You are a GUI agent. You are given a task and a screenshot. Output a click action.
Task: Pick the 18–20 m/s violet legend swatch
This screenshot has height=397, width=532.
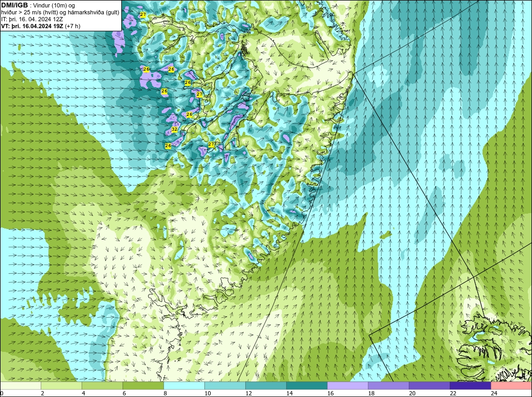(388, 385)
